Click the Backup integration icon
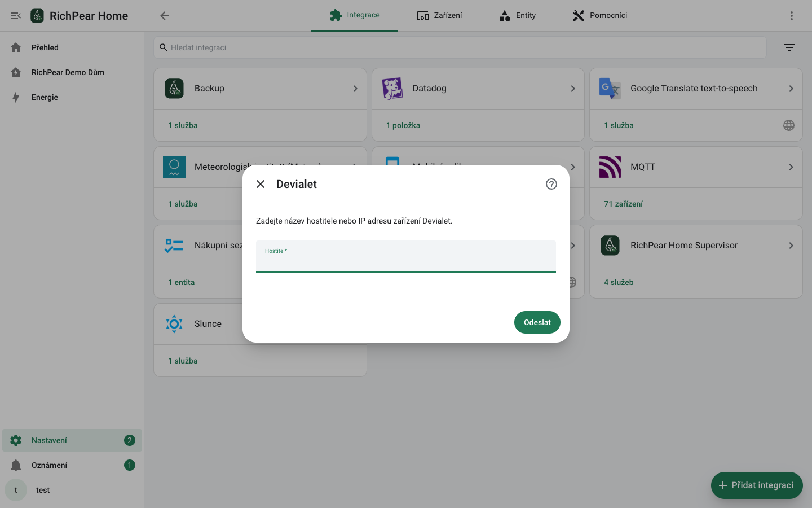 pyautogui.click(x=174, y=89)
